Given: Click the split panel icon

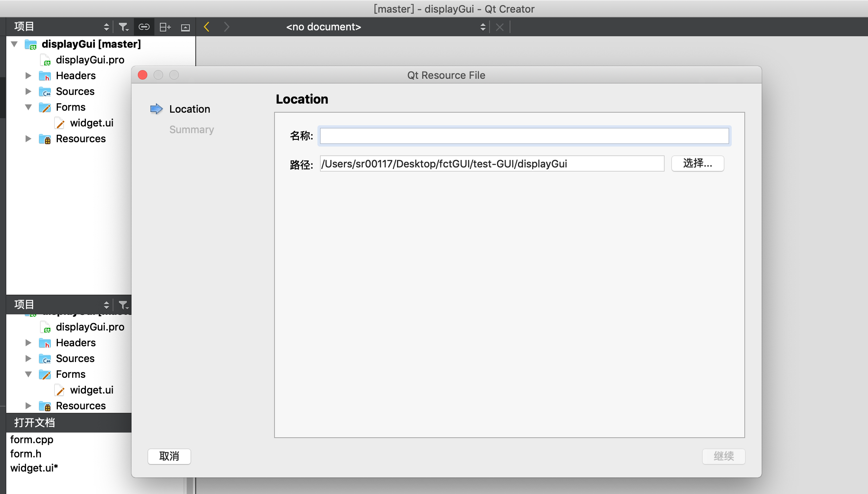Looking at the screenshot, I should (x=165, y=27).
